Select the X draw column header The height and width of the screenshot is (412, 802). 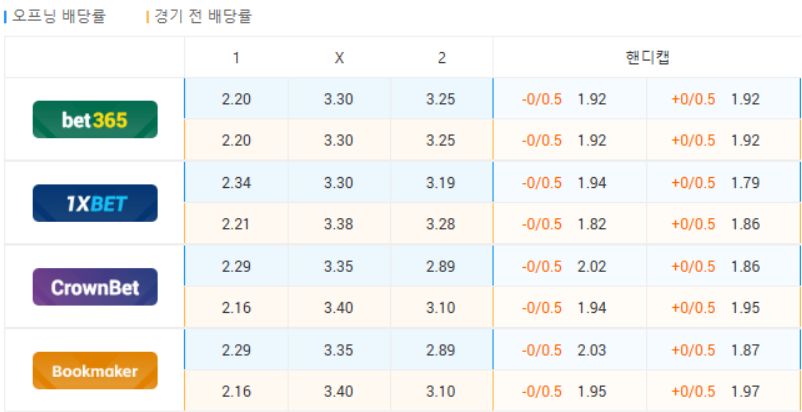point(339,58)
